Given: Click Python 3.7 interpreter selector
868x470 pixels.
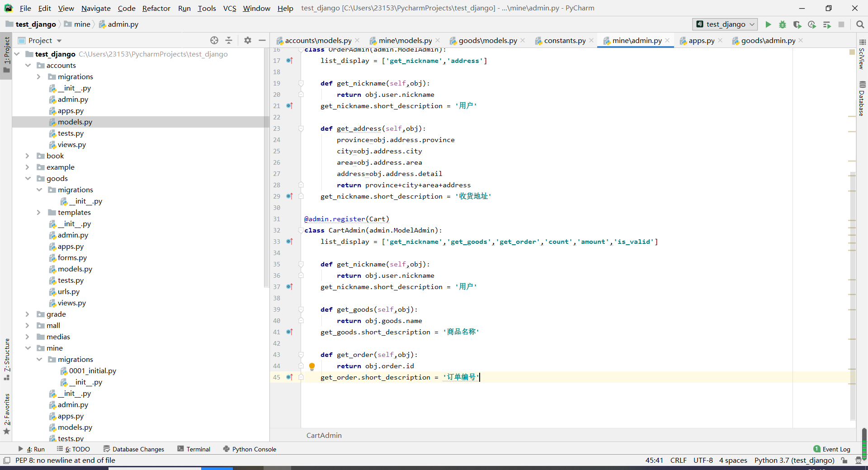Looking at the screenshot, I should [x=794, y=461].
